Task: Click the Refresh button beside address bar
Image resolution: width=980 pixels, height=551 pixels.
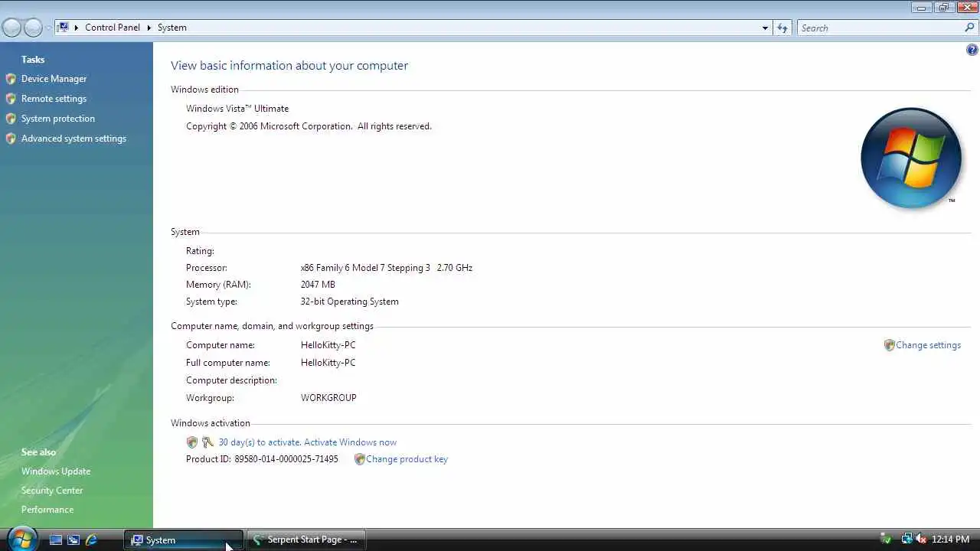Action: tap(782, 28)
